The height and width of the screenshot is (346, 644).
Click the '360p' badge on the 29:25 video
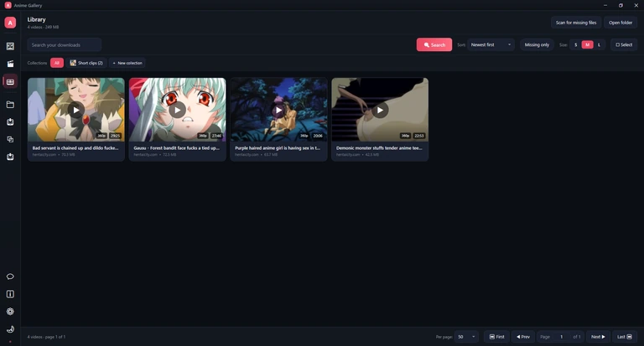[x=101, y=136]
